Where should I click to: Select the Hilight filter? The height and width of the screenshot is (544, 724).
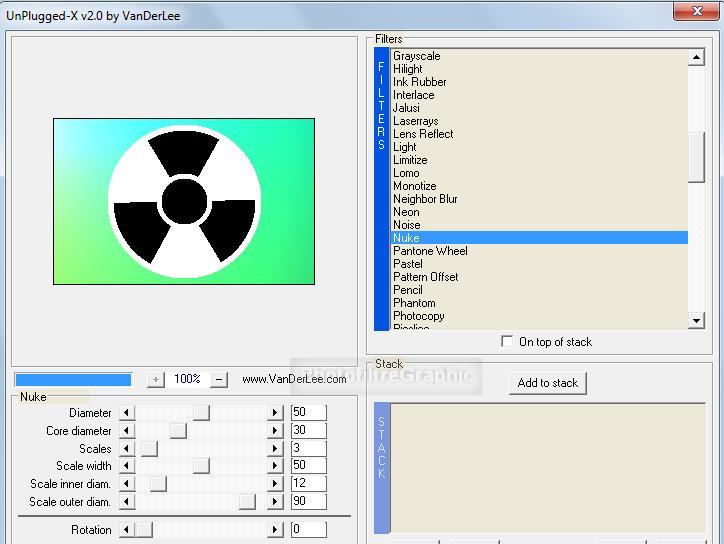[x=539, y=69]
